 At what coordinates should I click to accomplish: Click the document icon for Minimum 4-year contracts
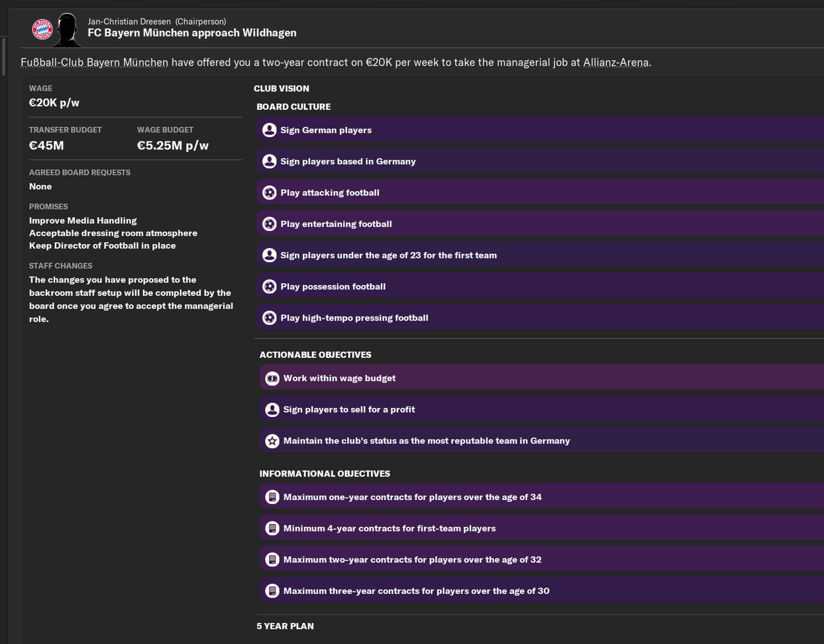(272, 528)
